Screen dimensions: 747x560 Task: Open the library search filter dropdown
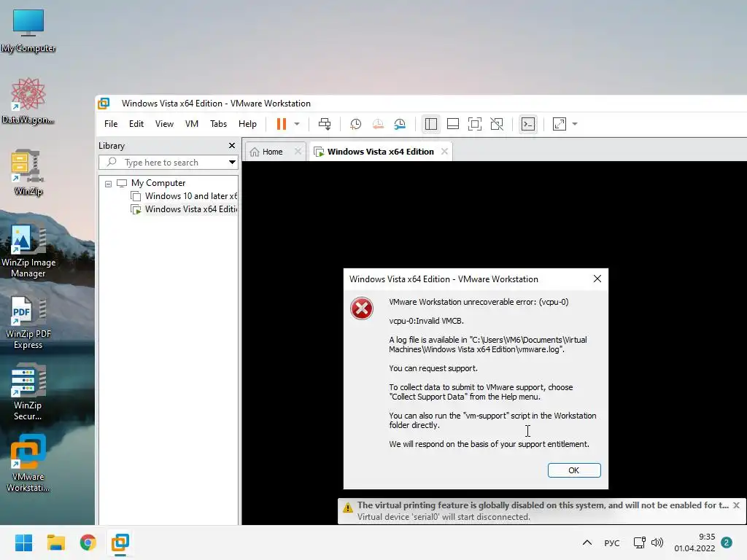pyautogui.click(x=232, y=163)
